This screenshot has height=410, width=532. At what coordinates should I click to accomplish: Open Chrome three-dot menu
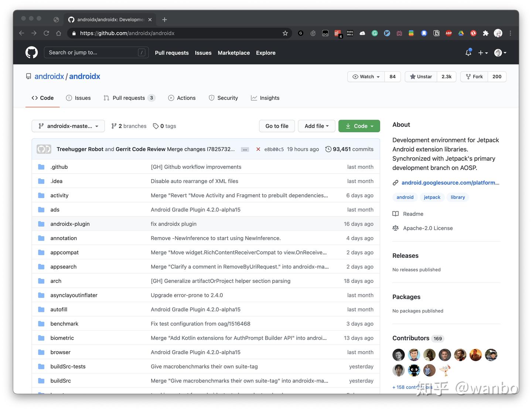click(511, 33)
